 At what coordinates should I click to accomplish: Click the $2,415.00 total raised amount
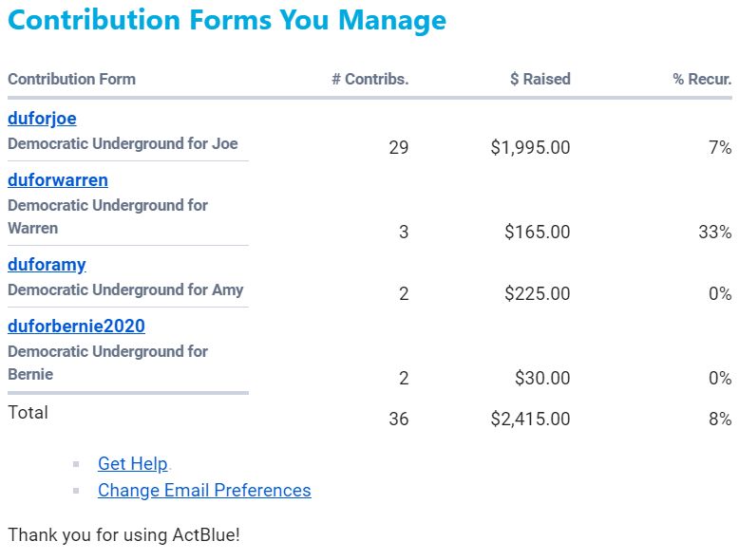click(x=530, y=419)
